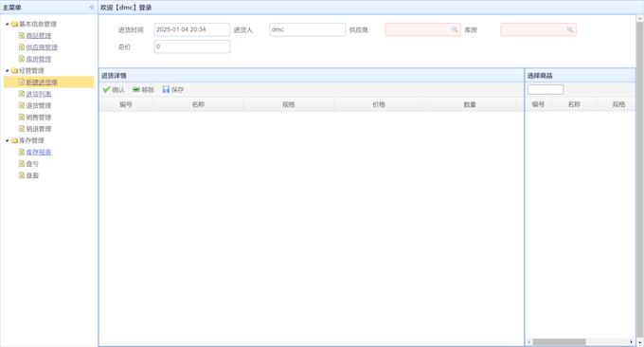
Task: Click the document icon beside 商品管理
Action: pyautogui.click(x=22, y=36)
